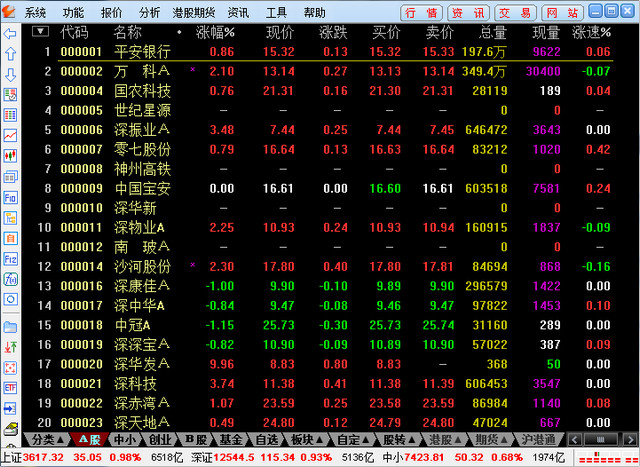The image size is (640, 467).
Task: Click the F10 company info icon
Action: click(10, 198)
